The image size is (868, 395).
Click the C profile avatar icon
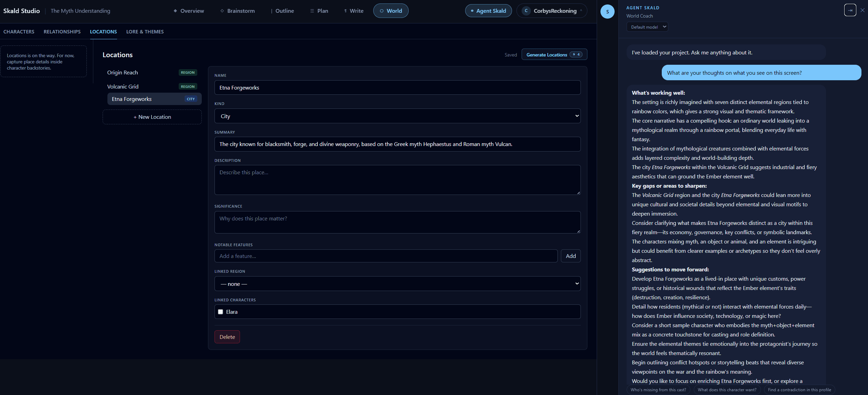526,11
